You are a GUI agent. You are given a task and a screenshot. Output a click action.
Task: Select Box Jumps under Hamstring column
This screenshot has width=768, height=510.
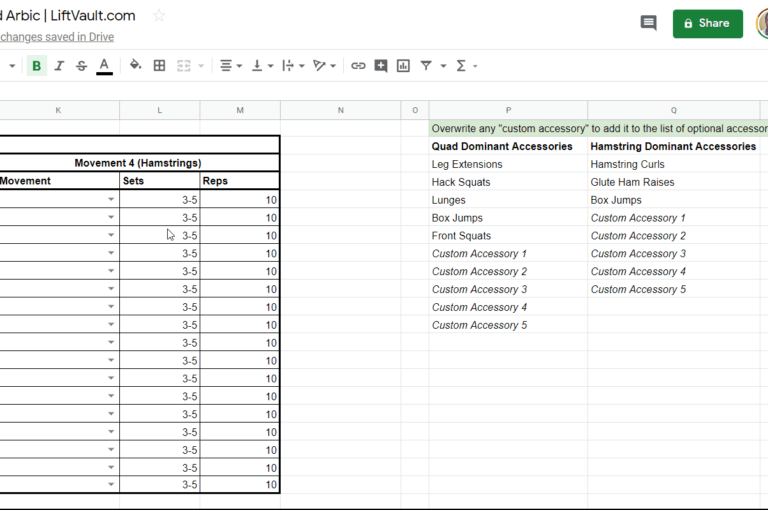click(673, 200)
